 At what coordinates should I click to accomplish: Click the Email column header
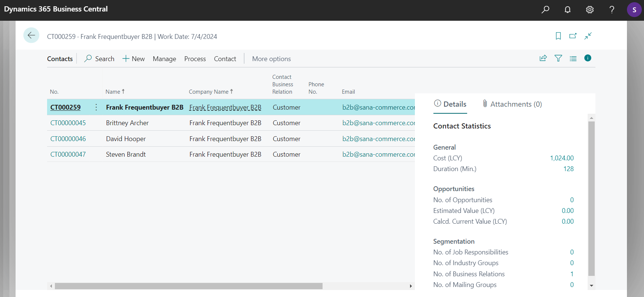coord(348,92)
